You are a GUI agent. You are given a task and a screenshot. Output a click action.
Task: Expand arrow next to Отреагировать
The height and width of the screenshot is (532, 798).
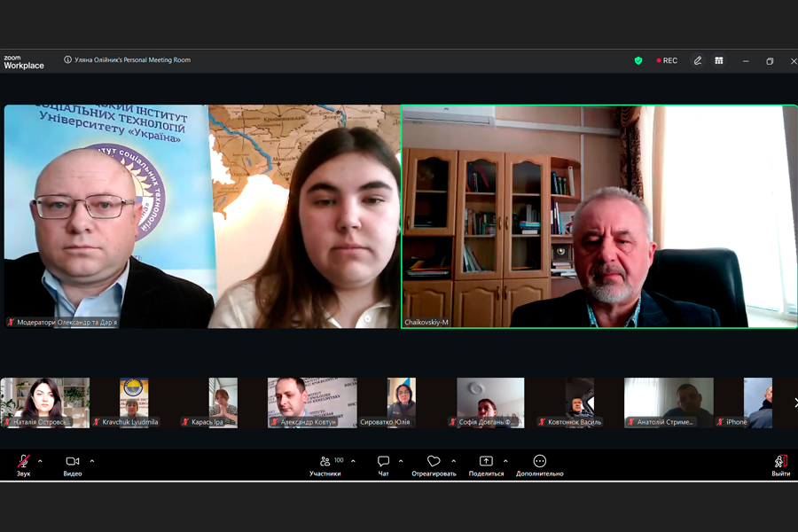(453, 461)
